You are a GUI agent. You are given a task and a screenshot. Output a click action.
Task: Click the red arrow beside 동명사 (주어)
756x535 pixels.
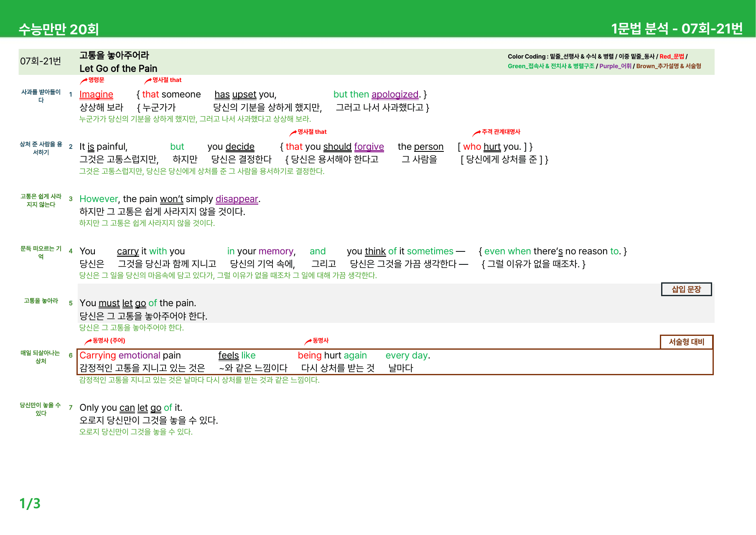(88, 342)
